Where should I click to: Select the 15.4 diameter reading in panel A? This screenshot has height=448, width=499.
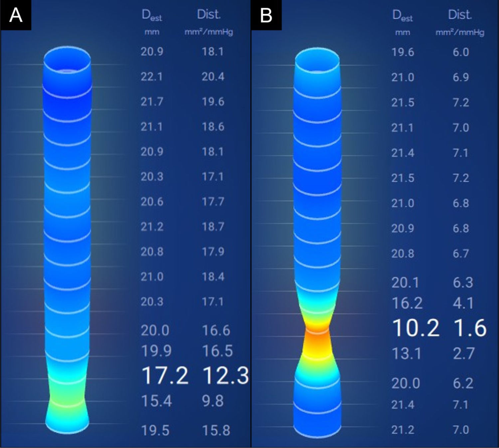click(x=156, y=401)
